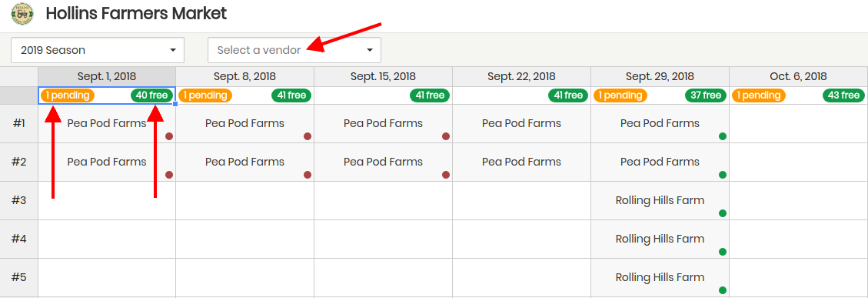Open the 2019 Season dropdown
Image resolution: width=868 pixels, height=298 pixels.
pos(98,50)
